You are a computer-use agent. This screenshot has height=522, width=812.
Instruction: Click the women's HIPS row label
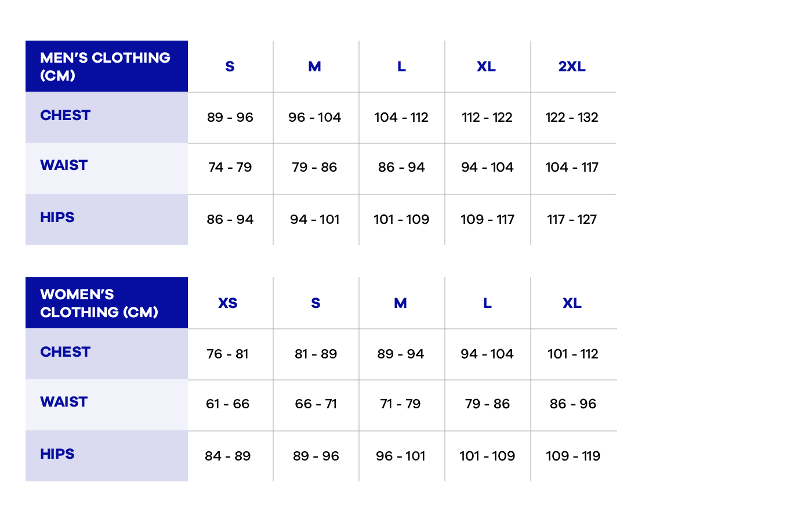coord(57,454)
